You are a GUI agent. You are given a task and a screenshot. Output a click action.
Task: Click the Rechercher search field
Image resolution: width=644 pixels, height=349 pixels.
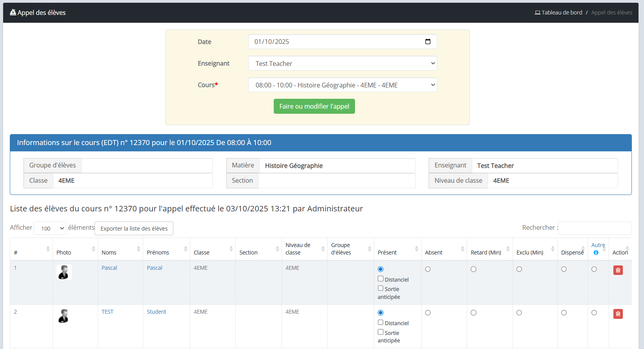pos(594,228)
